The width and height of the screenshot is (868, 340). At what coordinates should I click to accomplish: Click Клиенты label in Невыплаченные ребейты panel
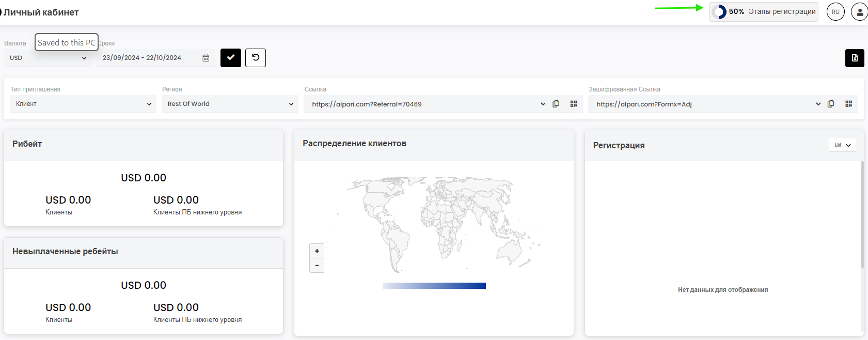click(x=59, y=320)
